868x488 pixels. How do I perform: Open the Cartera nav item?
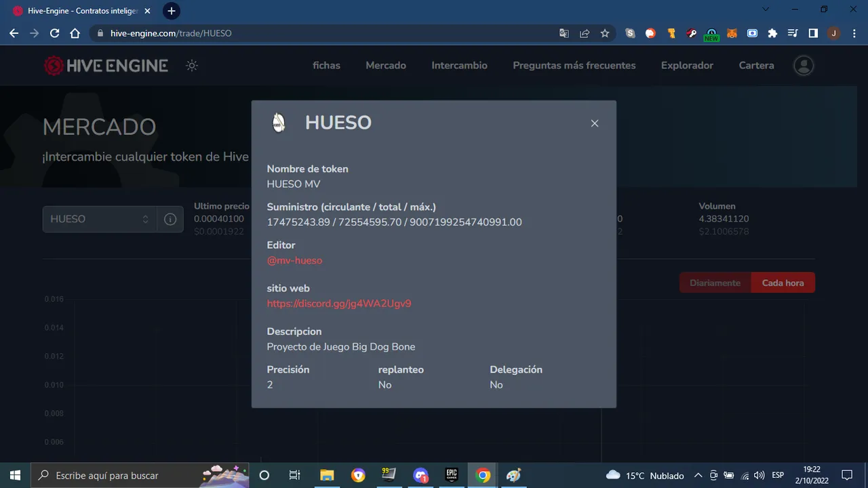click(x=756, y=66)
